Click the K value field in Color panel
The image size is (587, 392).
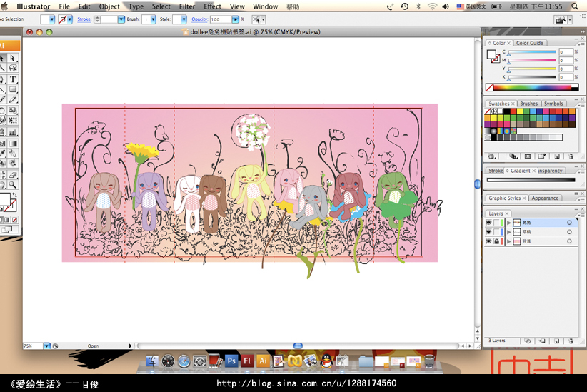pos(566,77)
